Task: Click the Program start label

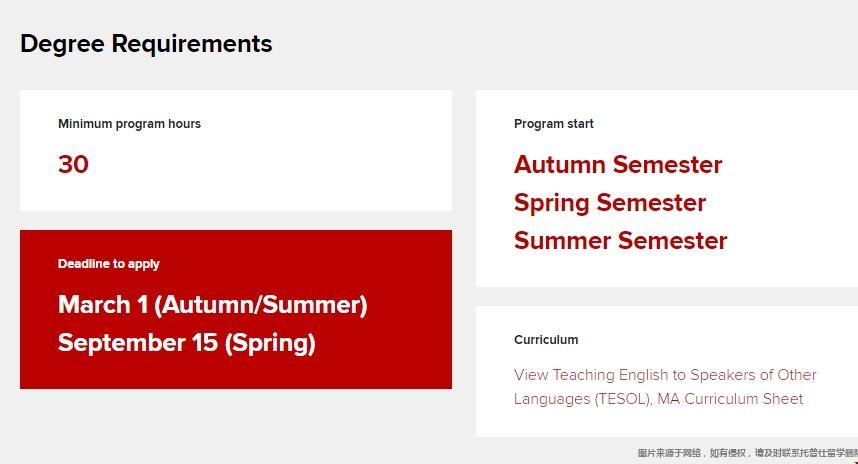Action: 554,124
